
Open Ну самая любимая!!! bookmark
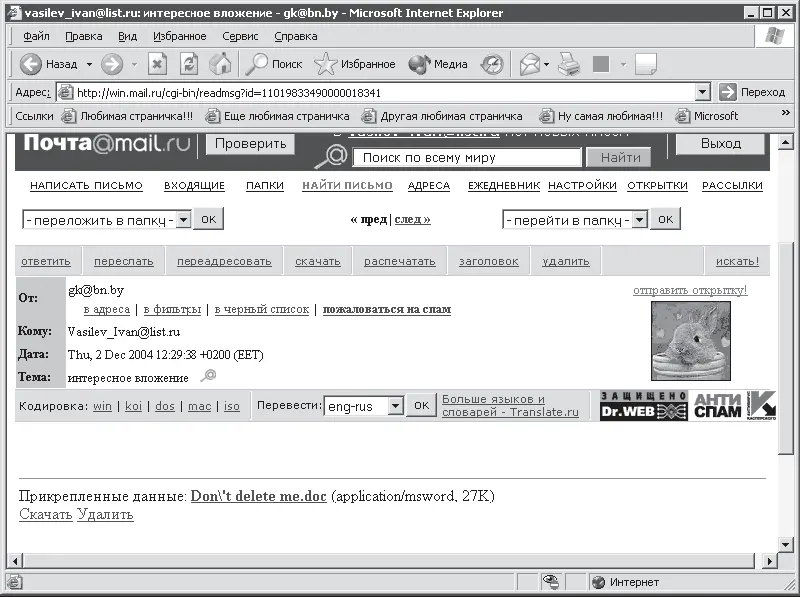601,116
